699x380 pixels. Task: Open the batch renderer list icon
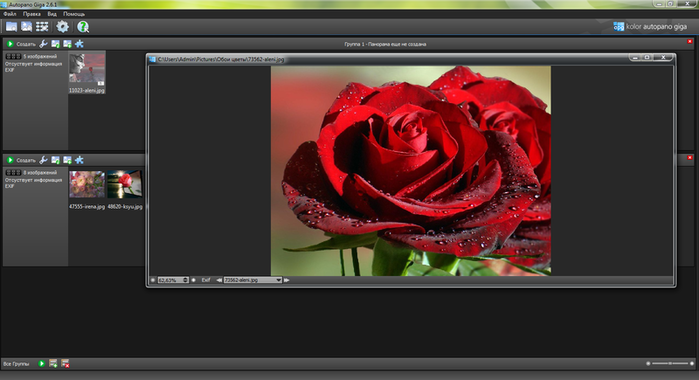coord(42,27)
